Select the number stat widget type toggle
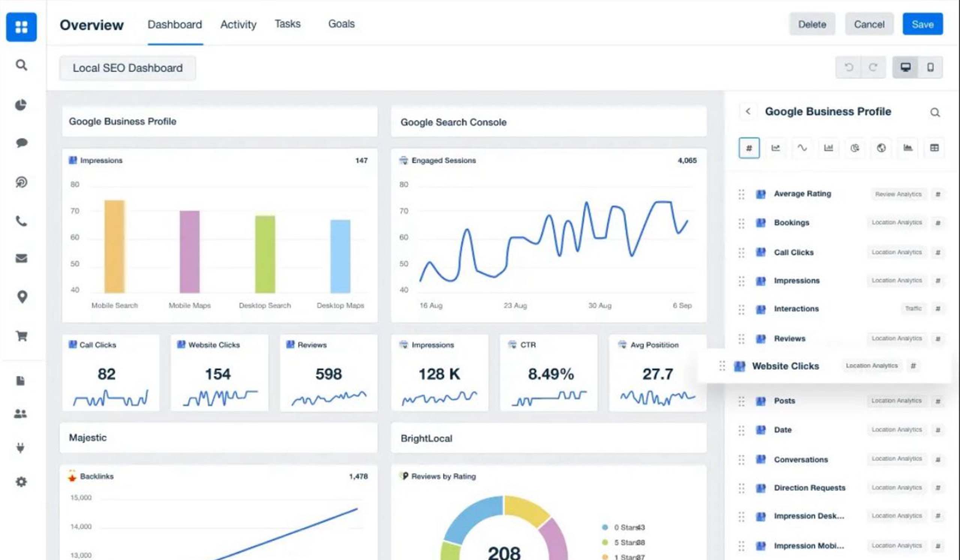Screen dimensions: 960x560 tap(749, 148)
